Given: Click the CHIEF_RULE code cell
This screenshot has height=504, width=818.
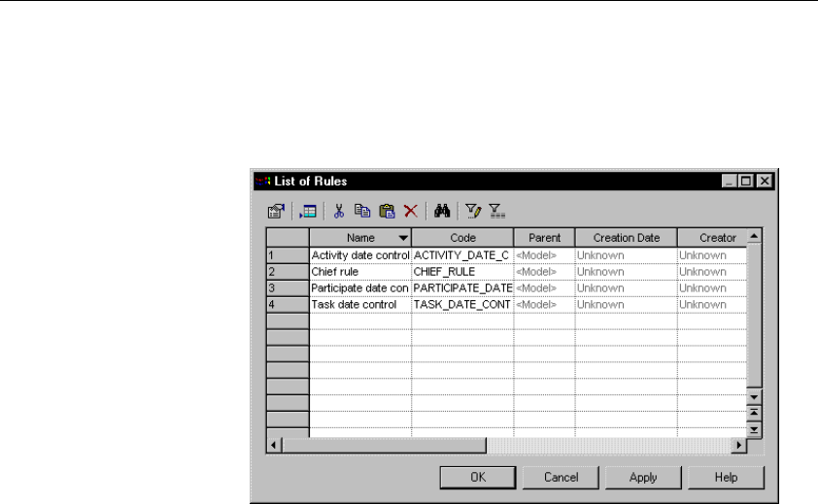Looking at the screenshot, I should [462, 272].
